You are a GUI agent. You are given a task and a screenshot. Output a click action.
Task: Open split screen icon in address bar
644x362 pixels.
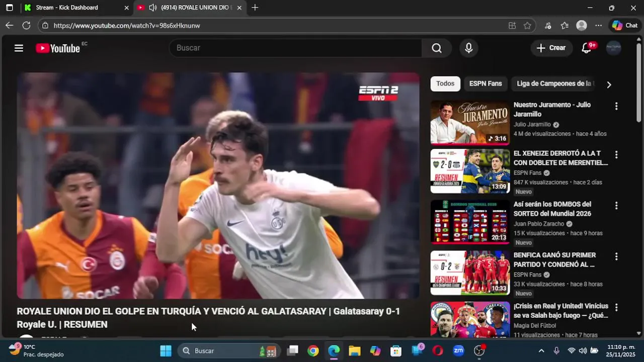click(512, 26)
